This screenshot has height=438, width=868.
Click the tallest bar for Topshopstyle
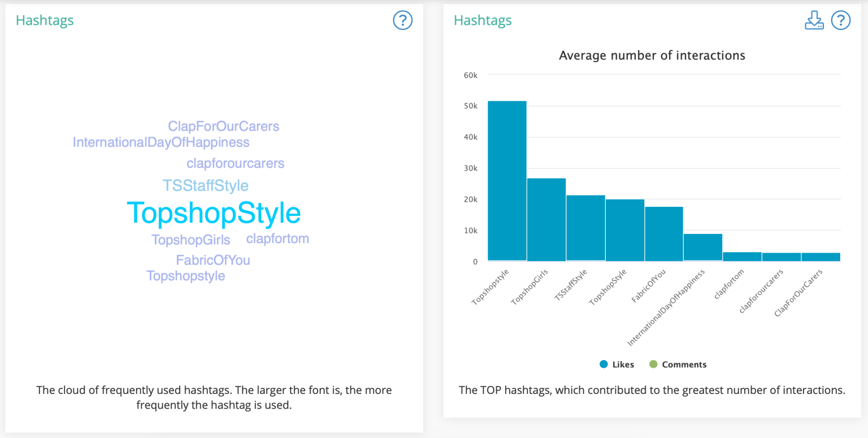pos(507,181)
